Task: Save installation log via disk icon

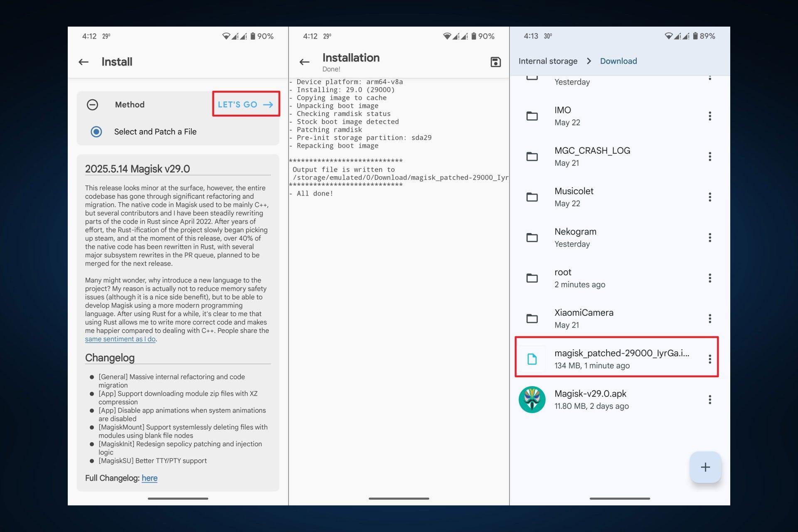Action: click(x=495, y=62)
